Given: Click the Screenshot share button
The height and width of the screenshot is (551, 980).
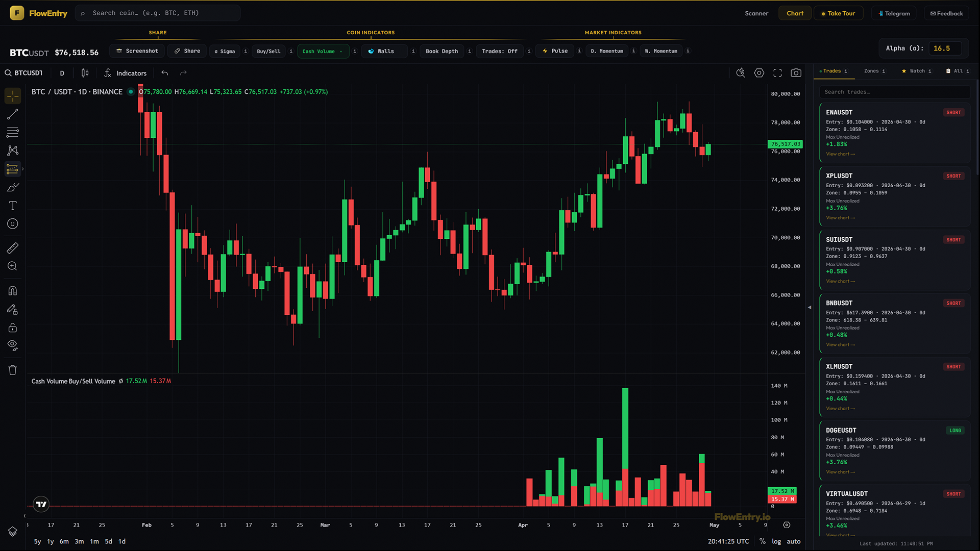Looking at the screenshot, I should point(137,51).
